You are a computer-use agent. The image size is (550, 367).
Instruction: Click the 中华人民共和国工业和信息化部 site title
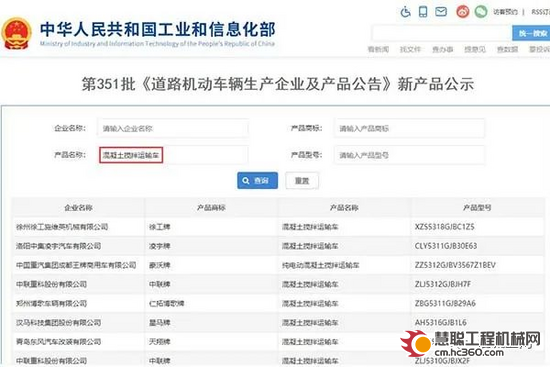point(157,29)
